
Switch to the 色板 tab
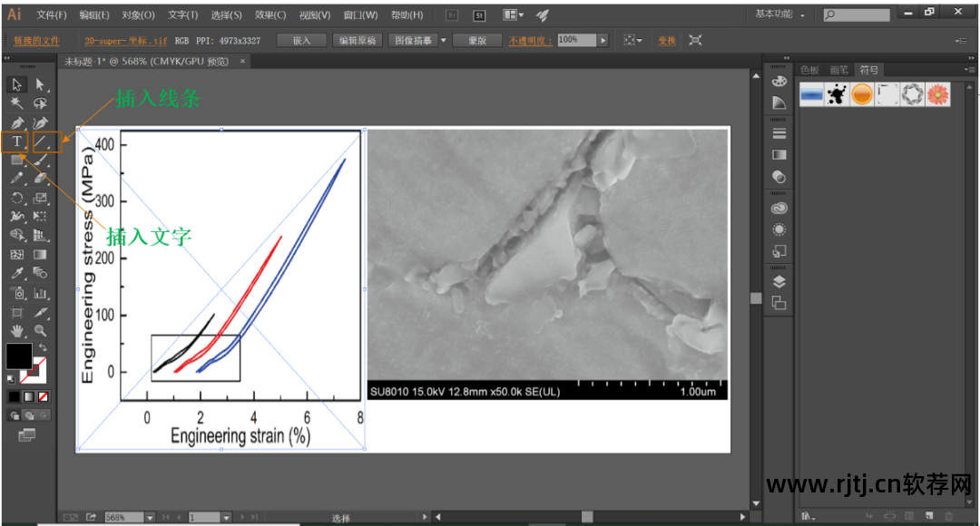[x=809, y=70]
